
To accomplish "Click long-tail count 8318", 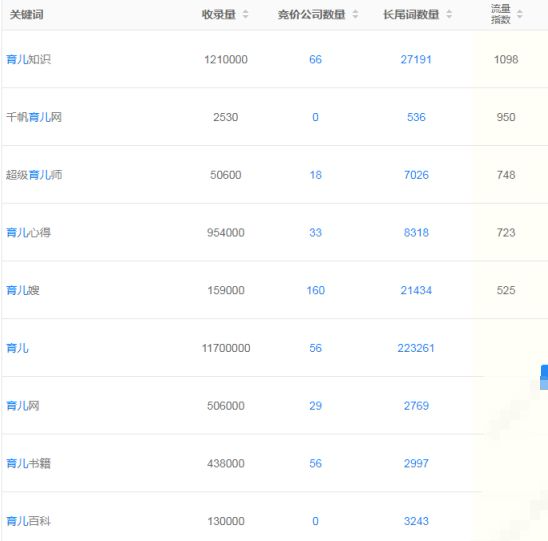I will (x=416, y=232).
